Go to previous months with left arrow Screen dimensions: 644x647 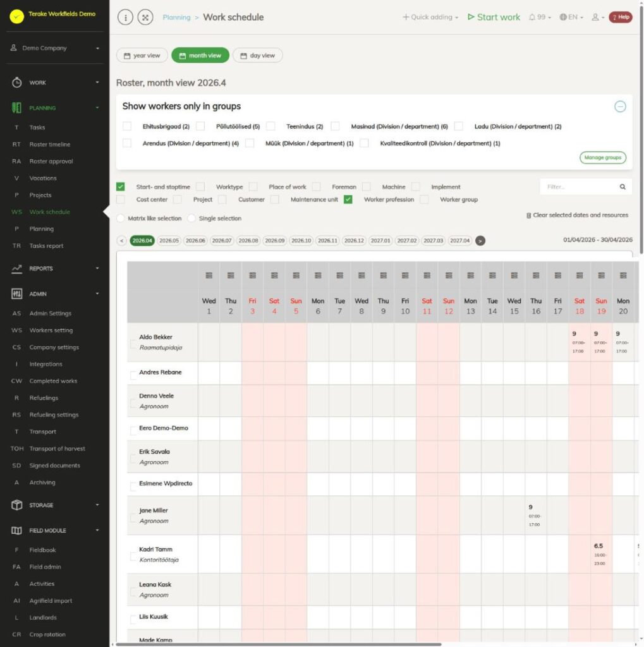coord(122,241)
